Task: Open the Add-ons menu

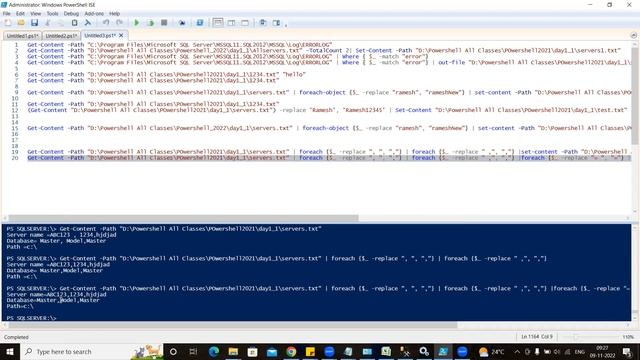Action: [94, 13]
